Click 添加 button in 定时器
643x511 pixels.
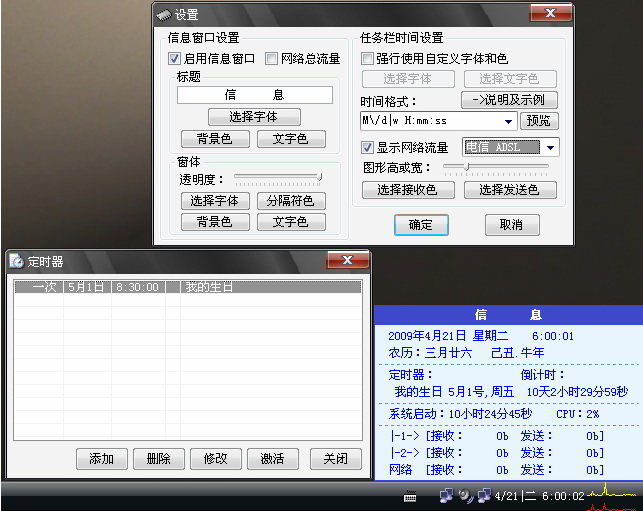click(102, 459)
